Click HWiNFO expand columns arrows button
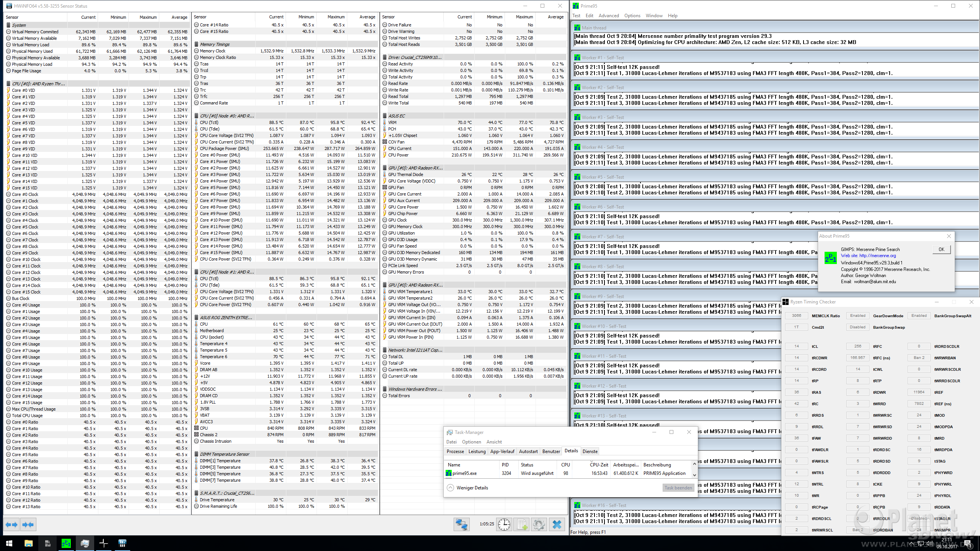This screenshot has width=980, height=551. [x=11, y=525]
